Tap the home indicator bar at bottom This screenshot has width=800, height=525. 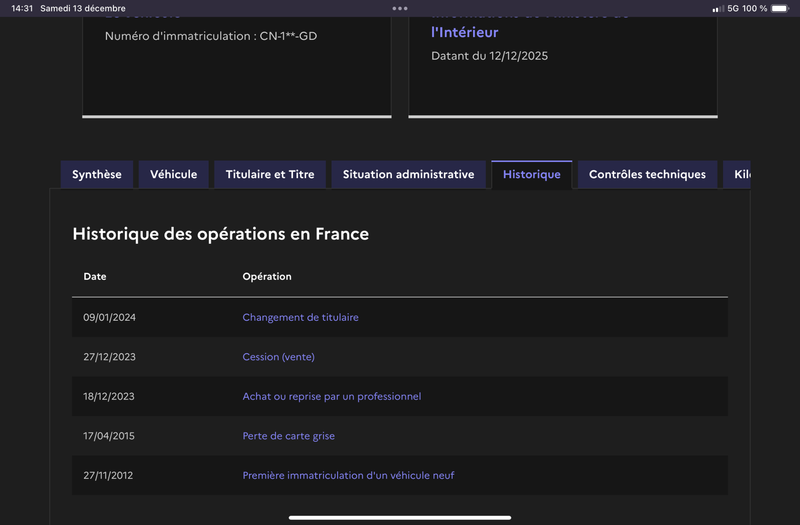click(400, 517)
